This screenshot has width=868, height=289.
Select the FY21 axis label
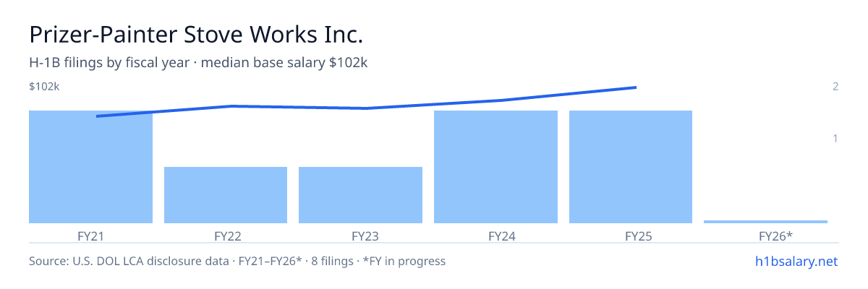tap(90, 236)
